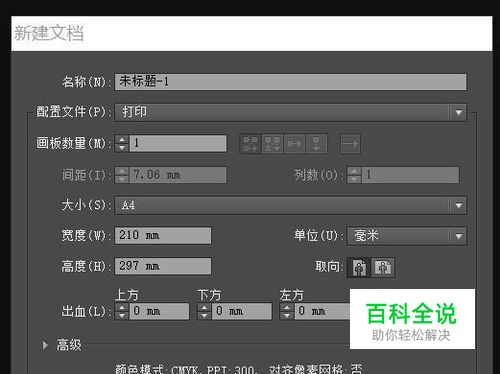The width and height of the screenshot is (500, 374).
Task: Expand the 高级 section triangle
Action: 45,345
